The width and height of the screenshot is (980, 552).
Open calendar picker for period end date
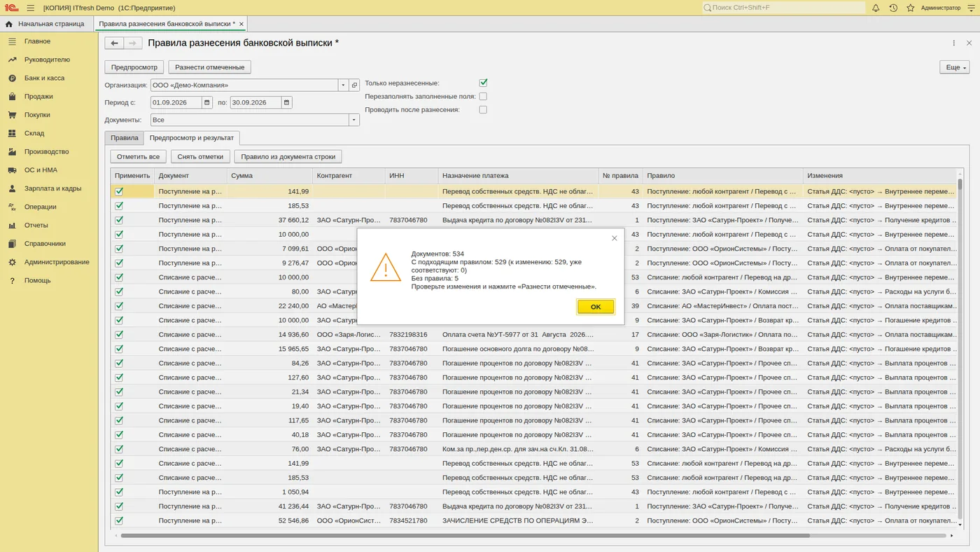[286, 102]
